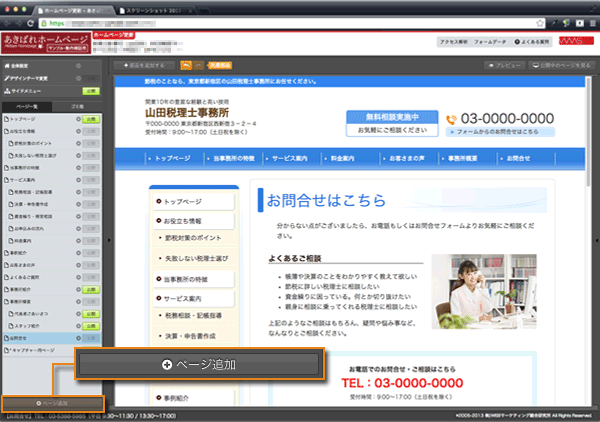Collapse the left sidebar panel arrow
The width and height of the screenshot is (600, 422).
(x=108, y=240)
